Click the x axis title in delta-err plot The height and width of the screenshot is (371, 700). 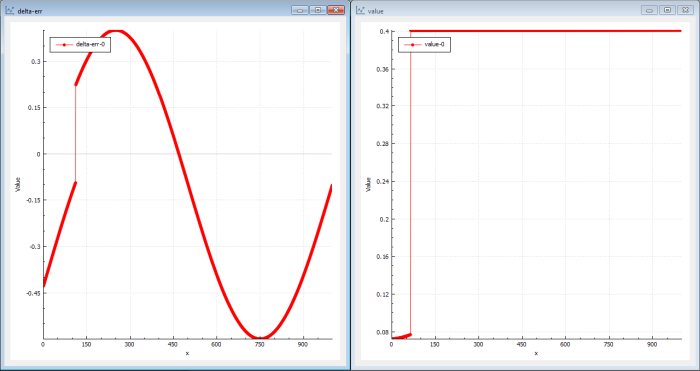[187, 354]
